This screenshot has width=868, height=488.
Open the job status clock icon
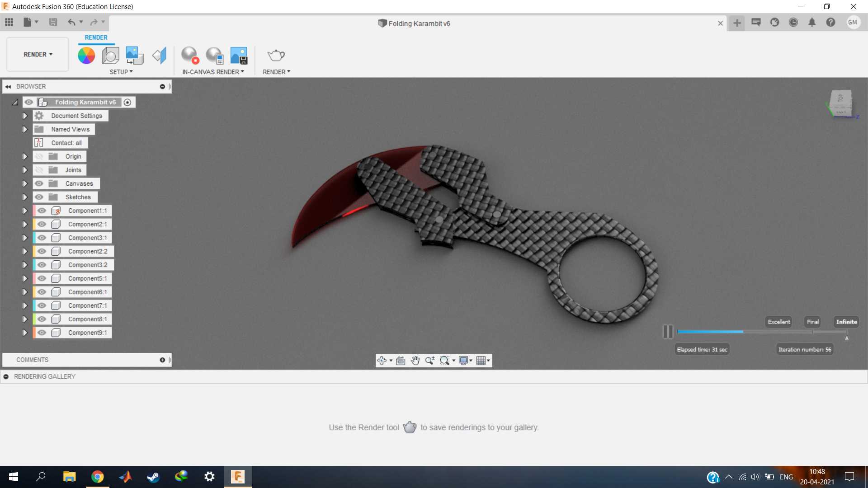(x=793, y=22)
